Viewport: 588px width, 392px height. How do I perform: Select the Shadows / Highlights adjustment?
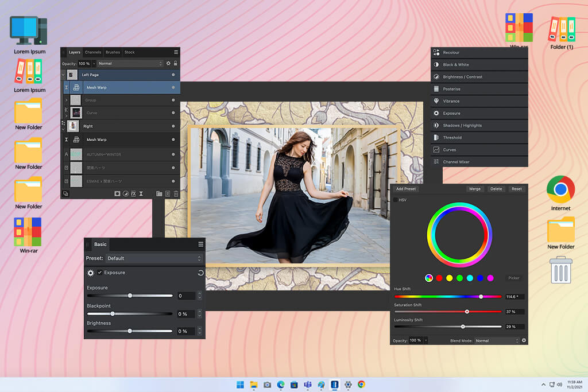coord(479,126)
